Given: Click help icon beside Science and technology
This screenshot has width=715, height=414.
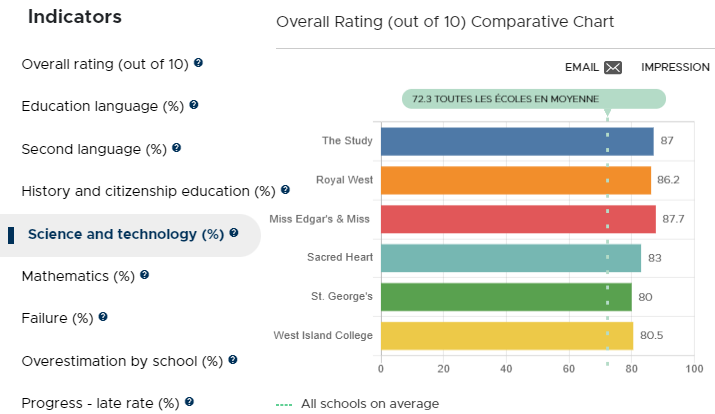Looking at the screenshot, I should click(234, 233).
